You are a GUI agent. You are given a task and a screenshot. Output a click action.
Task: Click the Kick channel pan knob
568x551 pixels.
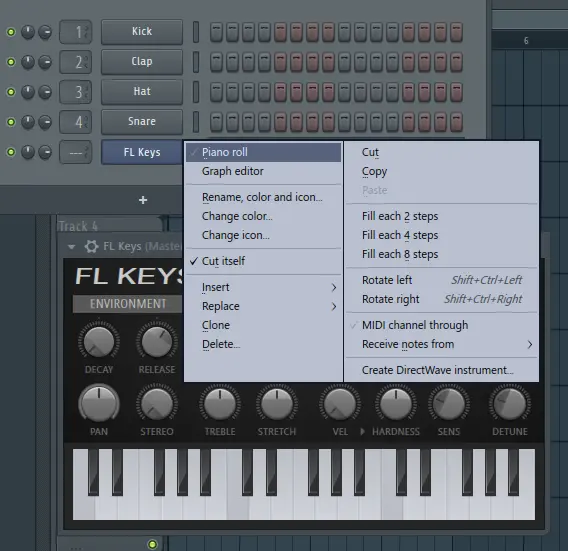[x=28, y=32]
